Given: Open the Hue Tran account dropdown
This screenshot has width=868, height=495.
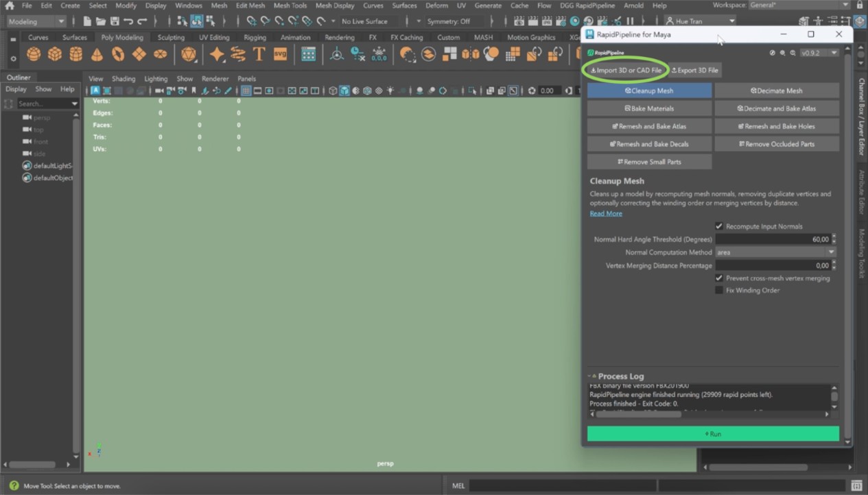Looking at the screenshot, I should pos(699,21).
